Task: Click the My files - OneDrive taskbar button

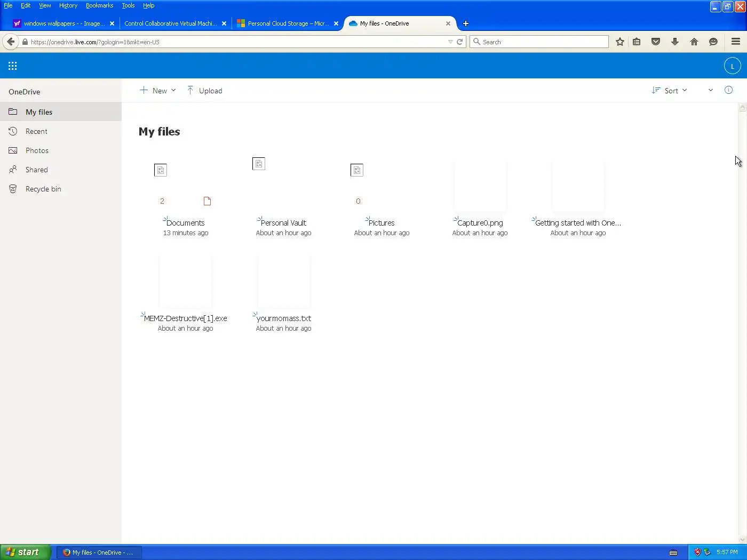Action: 99,553
